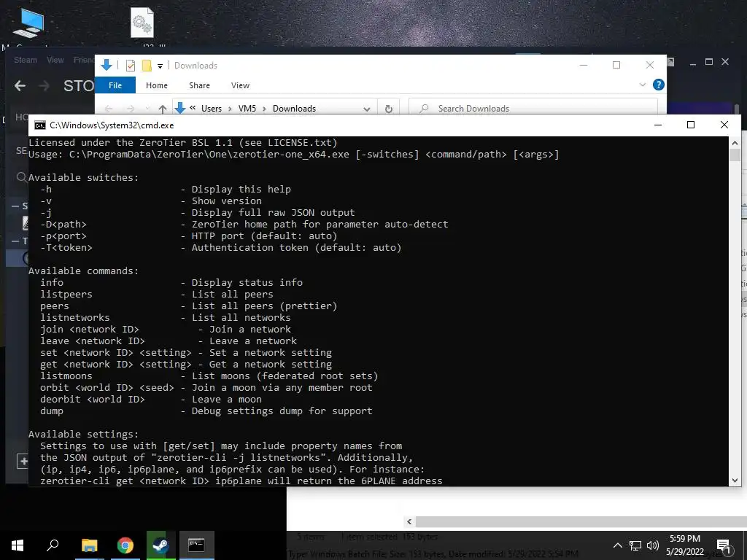Open address bar history dropdown

point(367,109)
